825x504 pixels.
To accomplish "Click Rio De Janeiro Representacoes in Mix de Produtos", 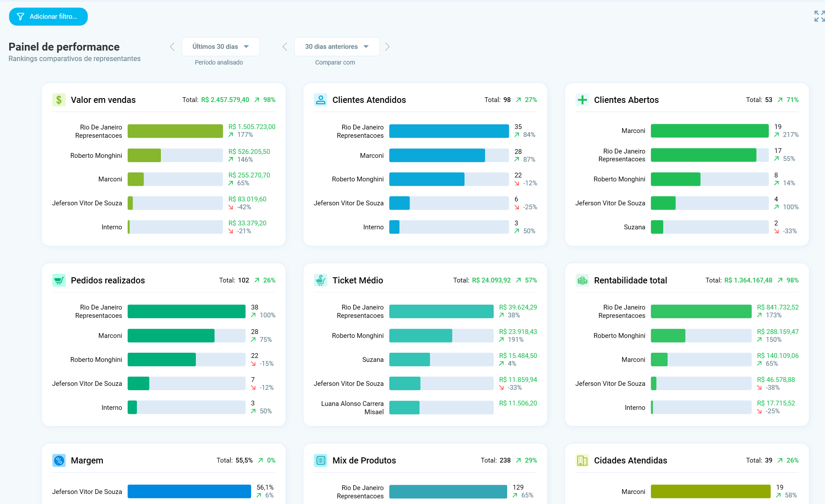I will pos(360,492).
